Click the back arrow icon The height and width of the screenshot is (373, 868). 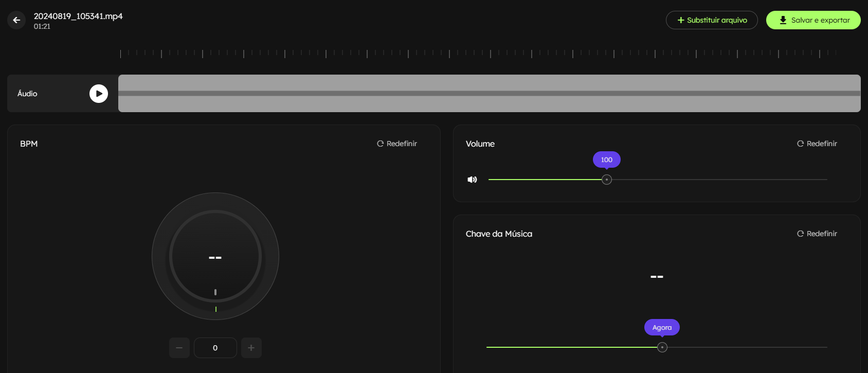(16, 20)
